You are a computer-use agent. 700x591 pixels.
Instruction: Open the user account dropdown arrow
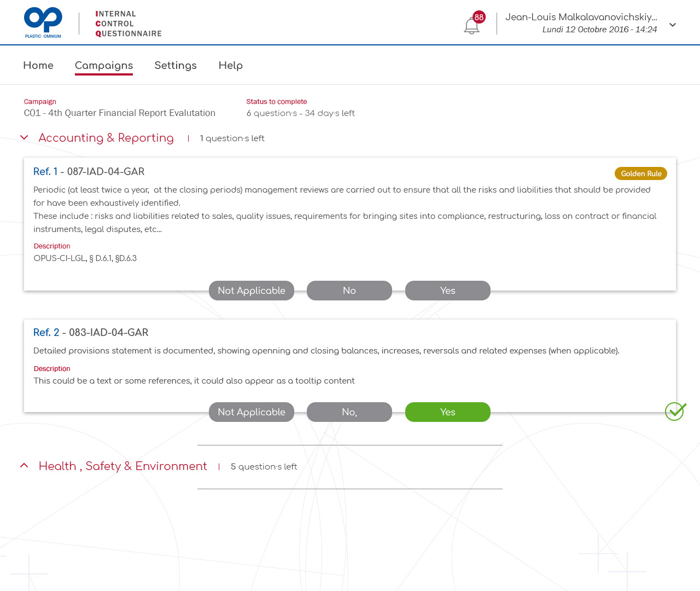coord(673,25)
